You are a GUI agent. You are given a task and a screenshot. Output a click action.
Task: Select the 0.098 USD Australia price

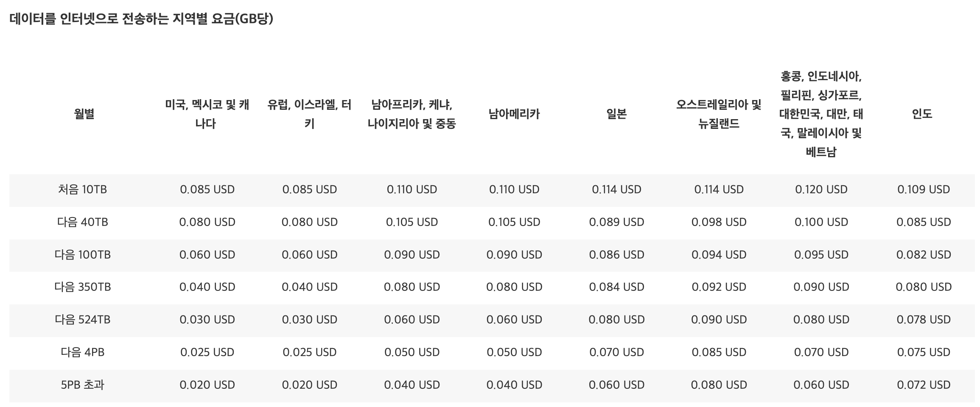[719, 222]
